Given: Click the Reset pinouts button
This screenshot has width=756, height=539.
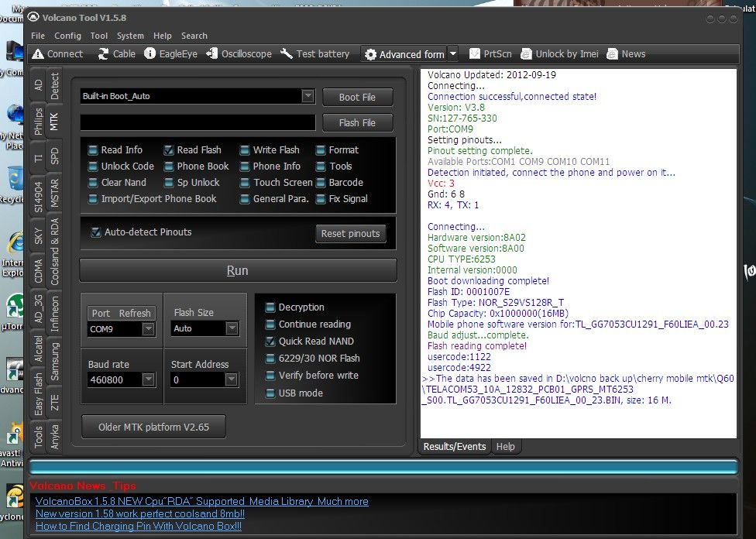Looking at the screenshot, I should [x=351, y=234].
